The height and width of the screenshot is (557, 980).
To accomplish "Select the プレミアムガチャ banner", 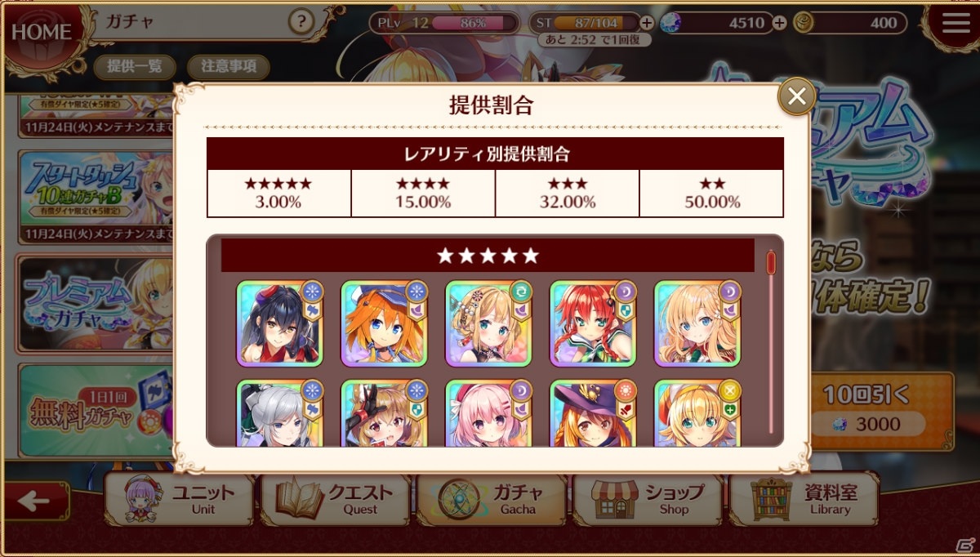I will (x=95, y=305).
